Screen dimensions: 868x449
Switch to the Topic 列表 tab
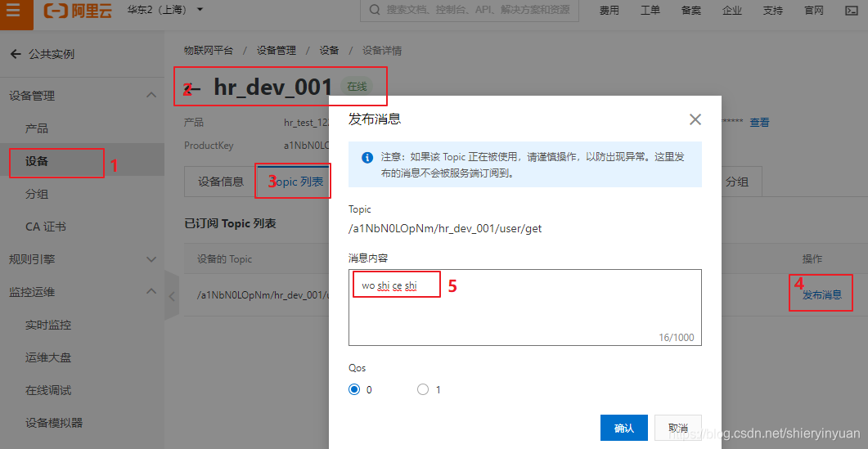click(295, 182)
